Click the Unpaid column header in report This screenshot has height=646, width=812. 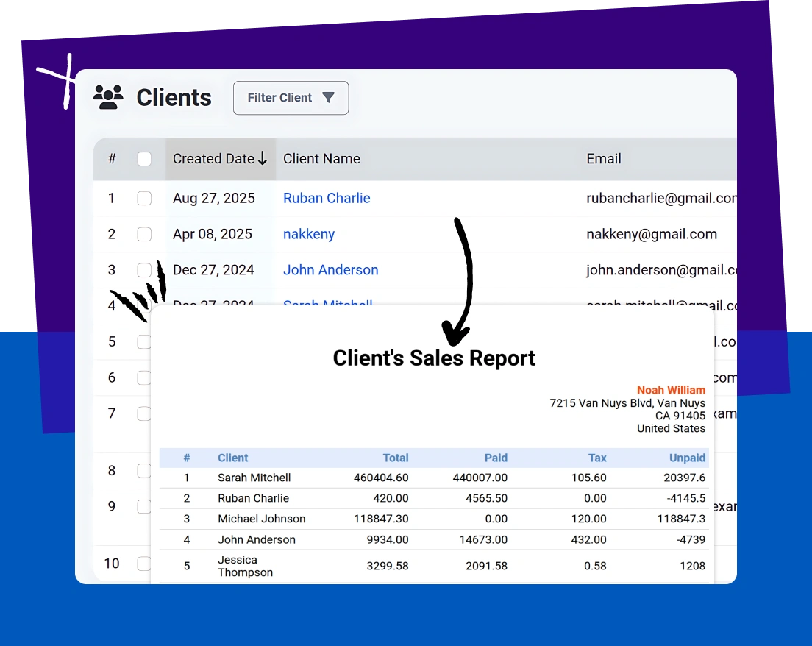[x=687, y=458]
